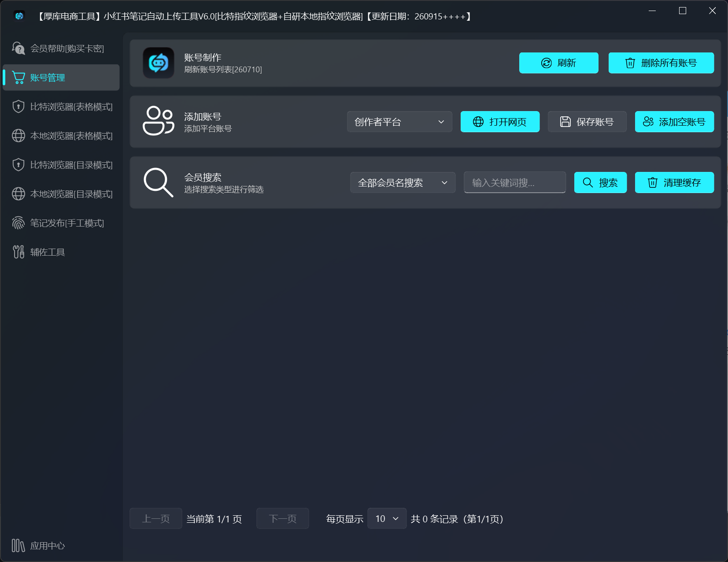Open the 本地浏览器[目录模式] section

[x=61, y=194]
